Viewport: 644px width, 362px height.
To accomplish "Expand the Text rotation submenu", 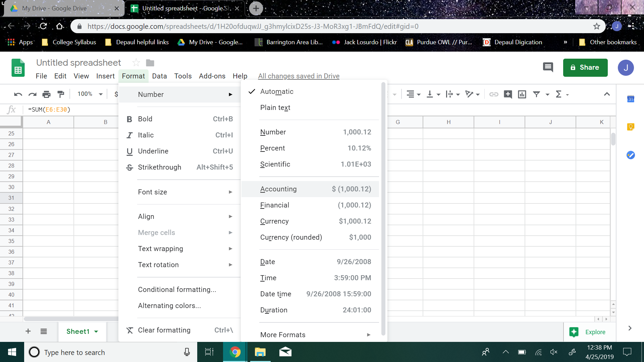I will tap(179, 265).
